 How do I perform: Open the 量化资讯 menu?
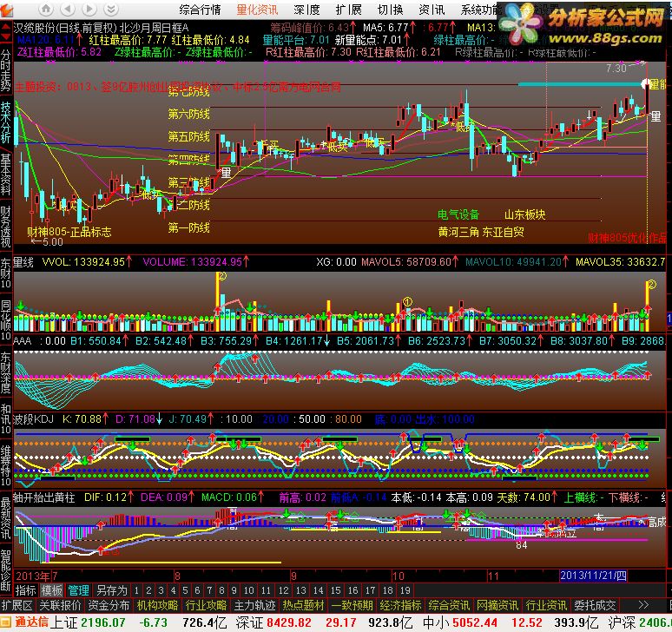click(x=257, y=10)
